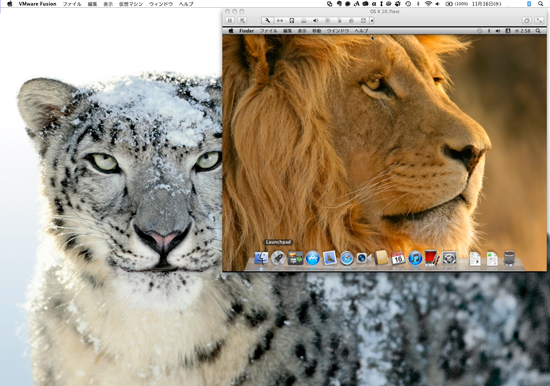Image resolution: width=550 pixels, height=386 pixels.
Task: Open the VMware Fusion application menu
Action: (x=37, y=4)
